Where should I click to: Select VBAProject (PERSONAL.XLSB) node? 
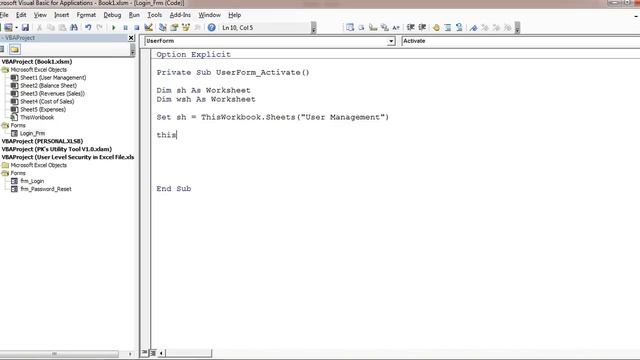pyautogui.click(x=42, y=141)
